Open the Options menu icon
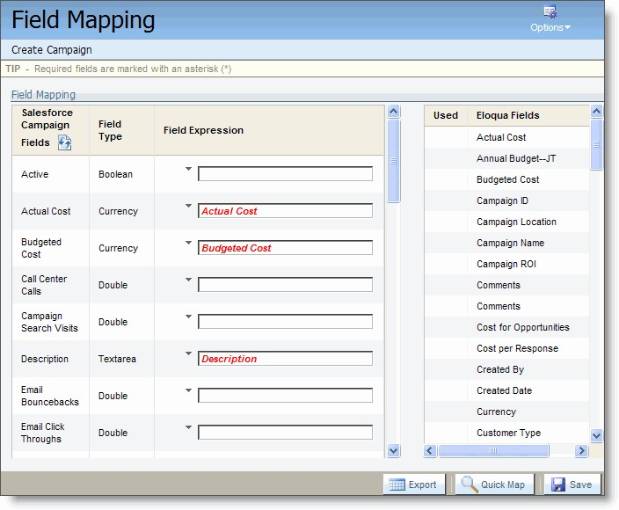The image size is (619, 510). 550,12
